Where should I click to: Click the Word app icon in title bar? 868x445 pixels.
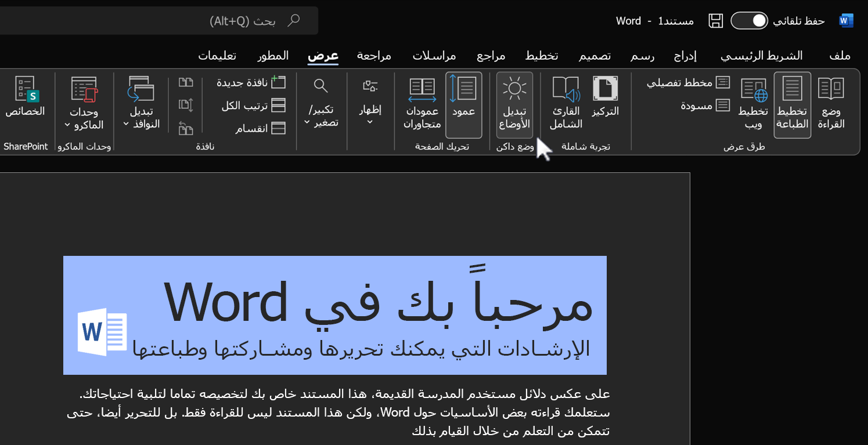[x=846, y=21]
